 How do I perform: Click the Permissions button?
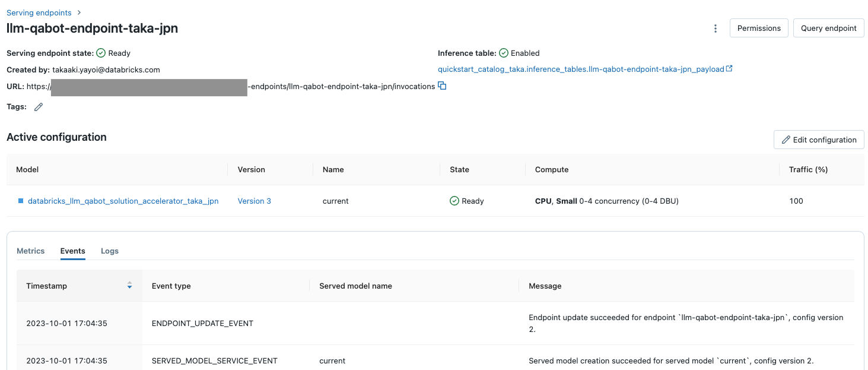pyautogui.click(x=759, y=28)
